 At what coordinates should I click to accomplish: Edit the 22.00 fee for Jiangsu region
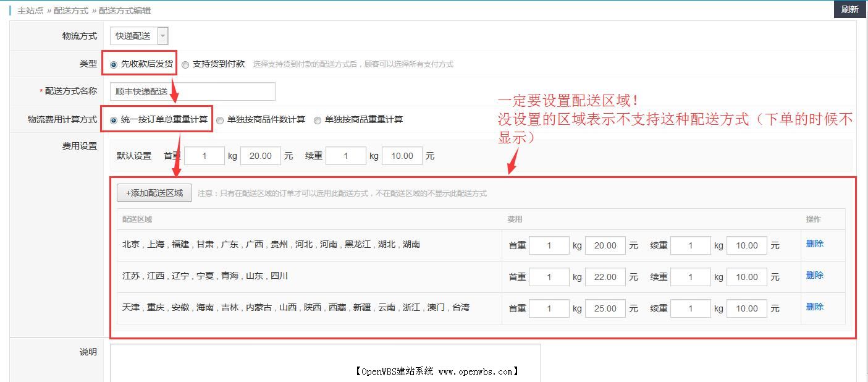coord(604,276)
